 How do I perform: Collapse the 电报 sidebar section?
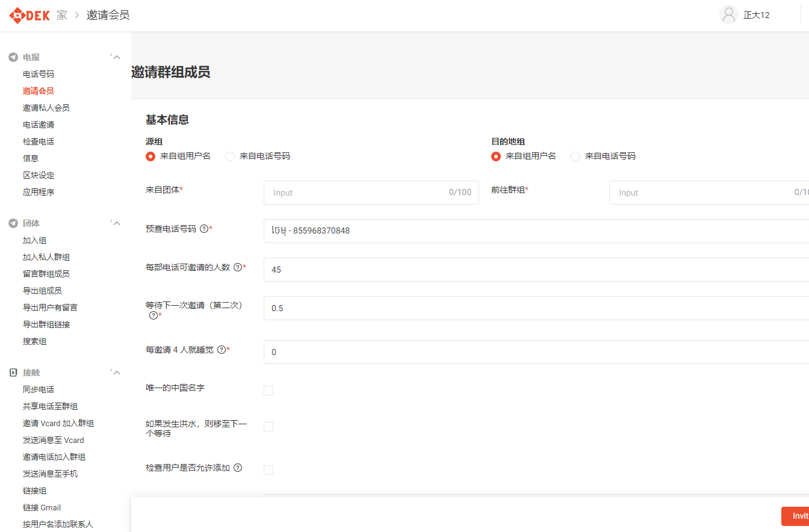tap(117, 57)
